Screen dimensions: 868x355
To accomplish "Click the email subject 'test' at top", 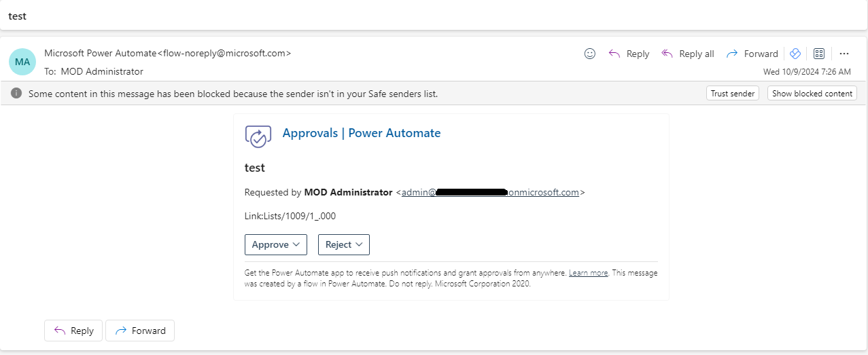I will pyautogui.click(x=17, y=16).
